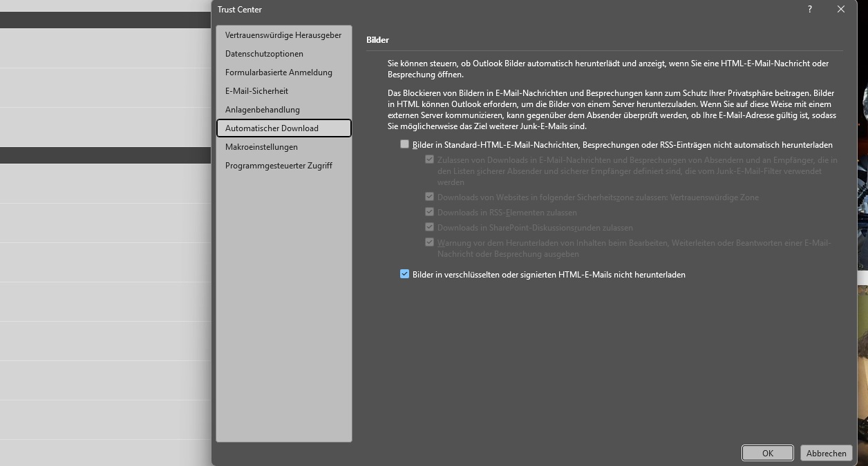Toggle Downloads in RSS-Elementen zulassen
This screenshot has height=466, width=868.
[430, 212]
